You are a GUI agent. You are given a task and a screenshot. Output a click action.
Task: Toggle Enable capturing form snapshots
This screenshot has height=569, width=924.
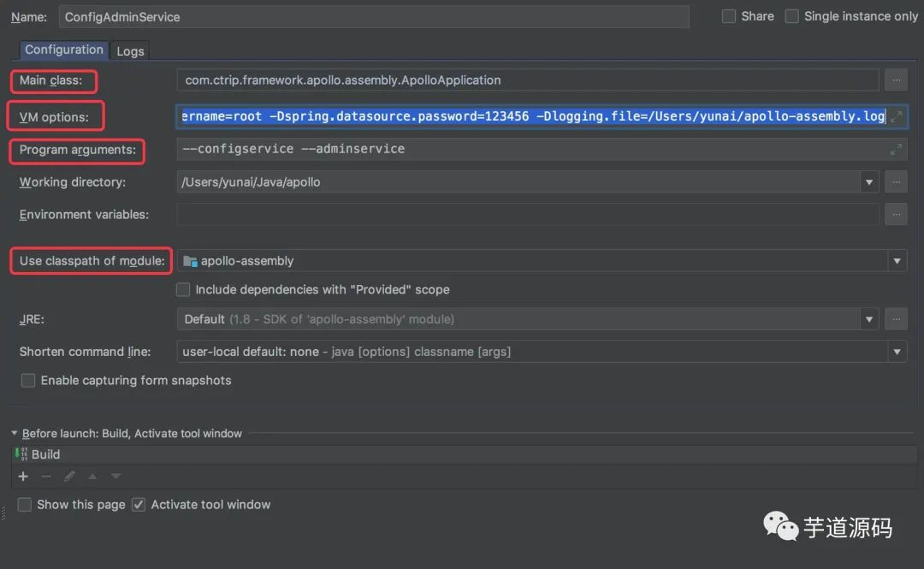pos(28,380)
